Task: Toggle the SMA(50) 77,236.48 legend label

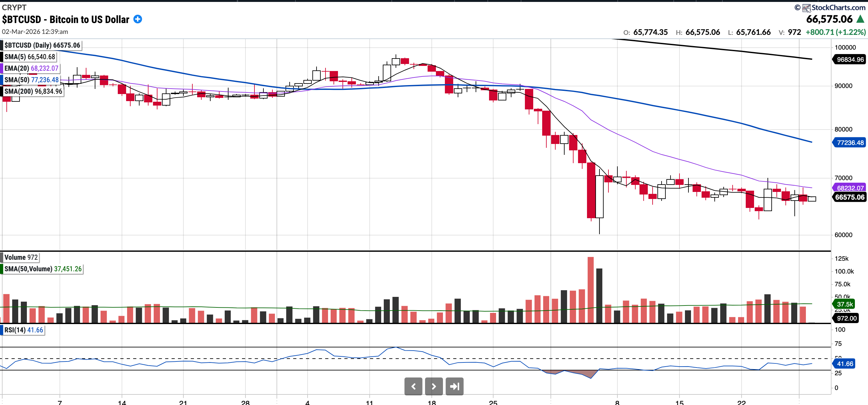Action: pos(31,80)
